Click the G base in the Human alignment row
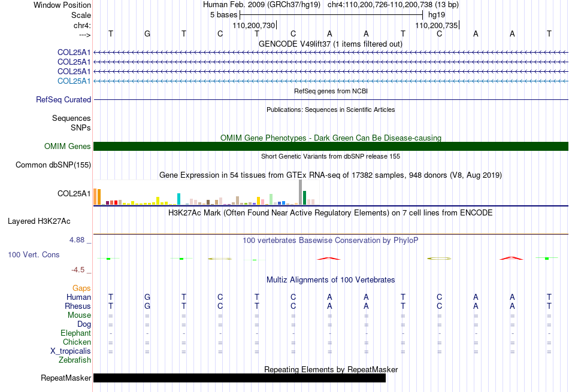Image resolution: width=569 pixels, height=392 pixels. pos(147,297)
